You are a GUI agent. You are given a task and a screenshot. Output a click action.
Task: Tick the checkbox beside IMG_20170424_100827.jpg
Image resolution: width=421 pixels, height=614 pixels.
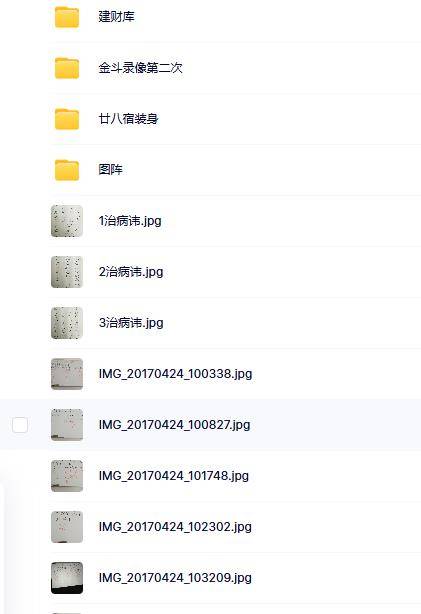click(20, 425)
